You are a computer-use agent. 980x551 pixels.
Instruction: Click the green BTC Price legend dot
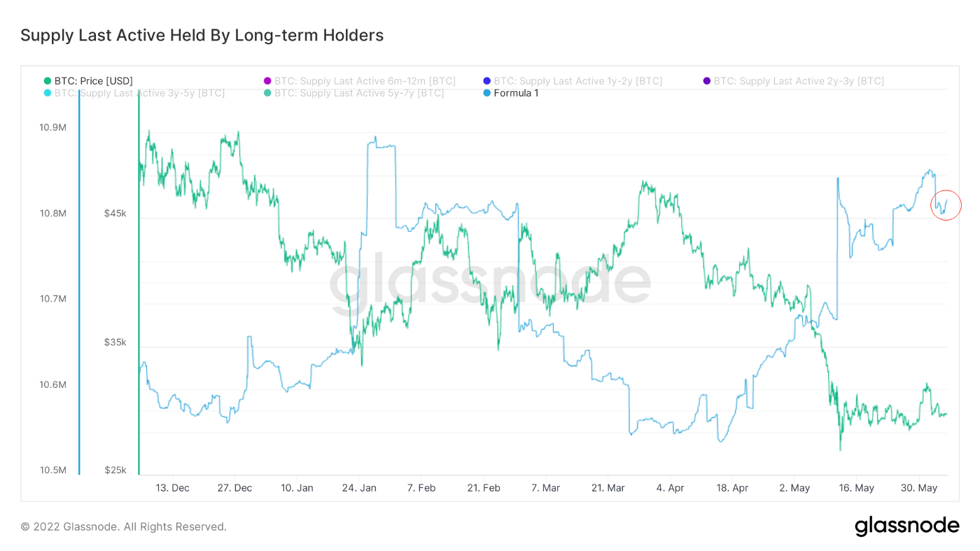tap(48, 81)
